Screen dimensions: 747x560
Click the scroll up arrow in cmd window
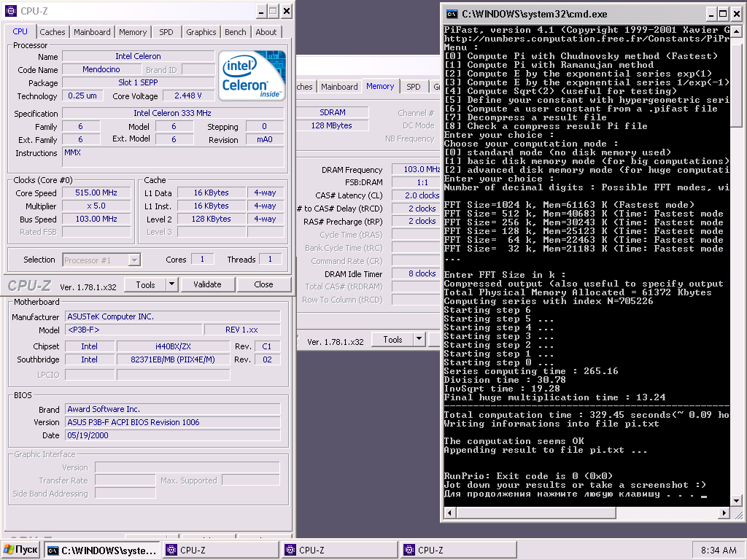coord(737,31)
